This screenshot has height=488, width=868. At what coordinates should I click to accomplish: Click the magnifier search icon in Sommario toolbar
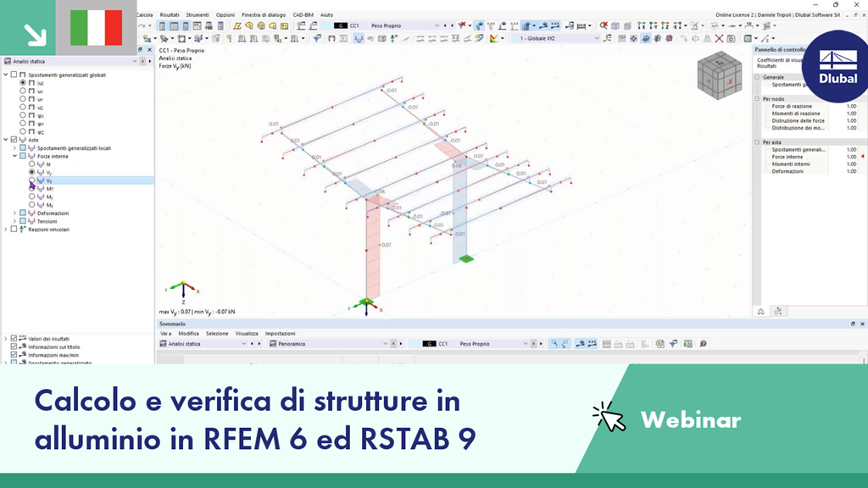(x=703, y=344)
